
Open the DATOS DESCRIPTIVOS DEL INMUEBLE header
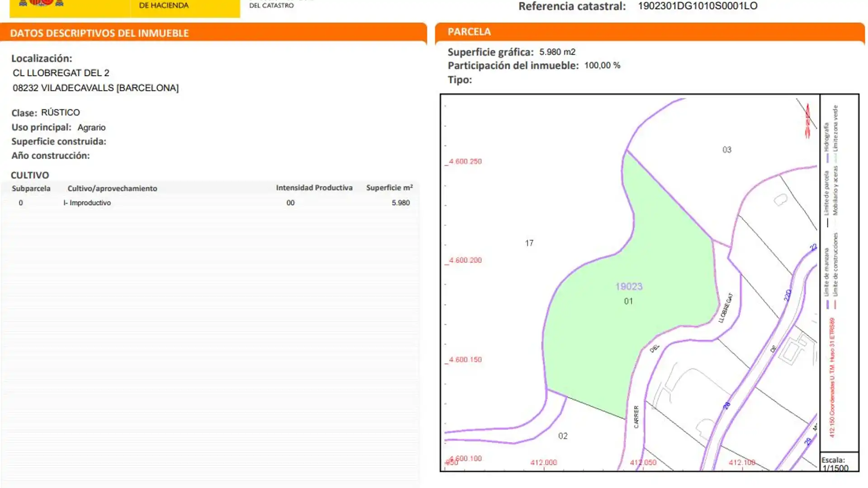coord(99,33)
